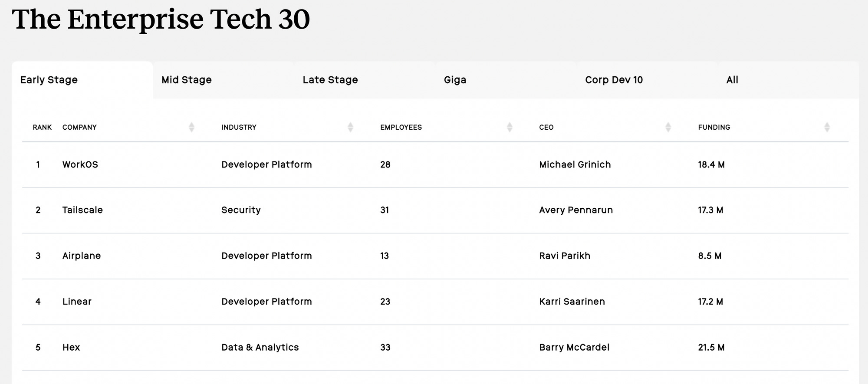Show the Corp Dev 10 tab

[614, 80]
